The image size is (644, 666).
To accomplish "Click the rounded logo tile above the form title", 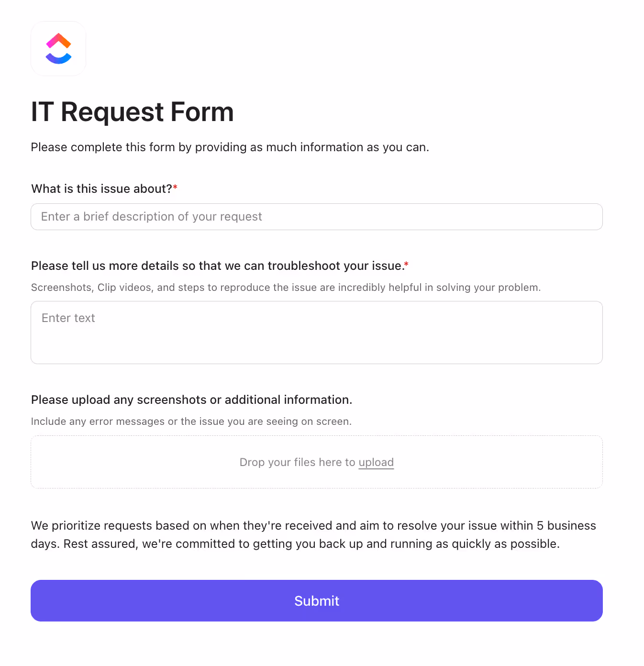I will coord(58,48).
